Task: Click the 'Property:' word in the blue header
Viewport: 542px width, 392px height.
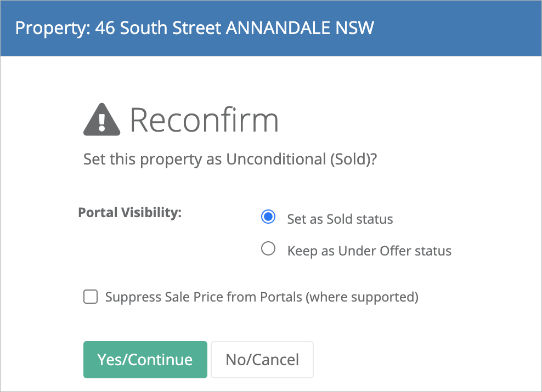Action: [x=53, y=28]
